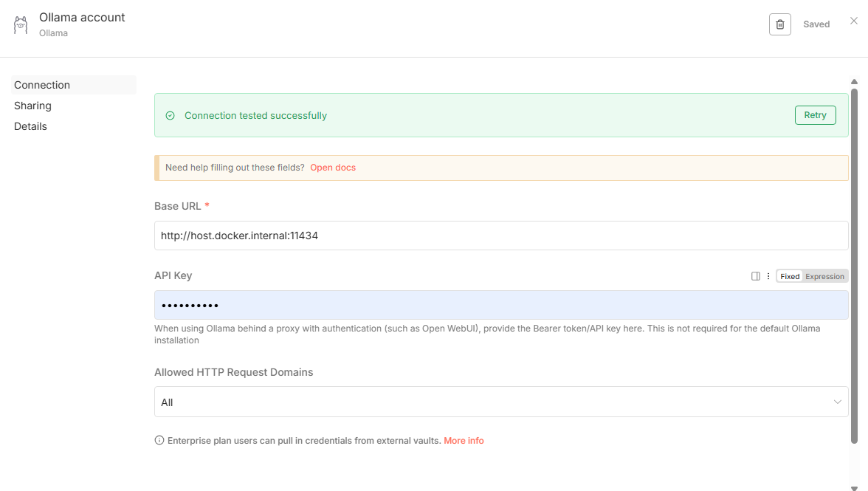Viewport: 868px width, 491px height.
Task: Follow the More info link
Action: (x=464, y=441)
